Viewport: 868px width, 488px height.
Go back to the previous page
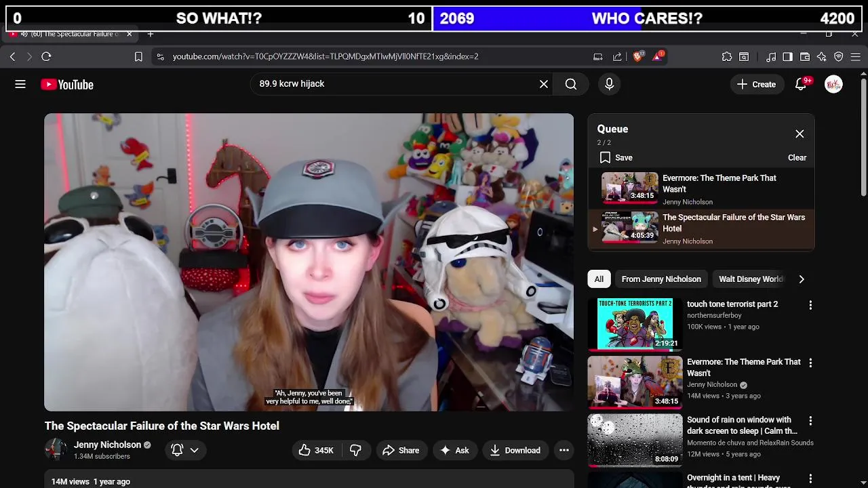click(x=12, y=56)
